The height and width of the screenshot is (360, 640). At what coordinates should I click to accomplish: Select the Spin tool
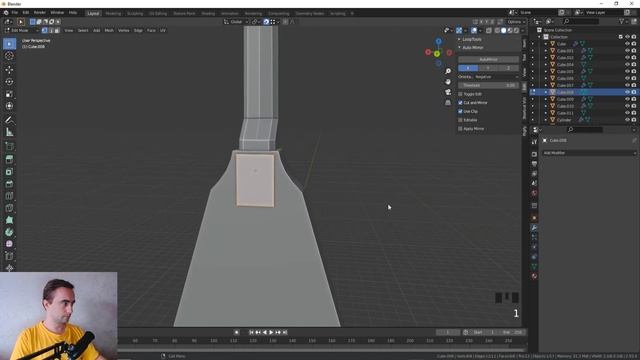[x=9, y=232]
